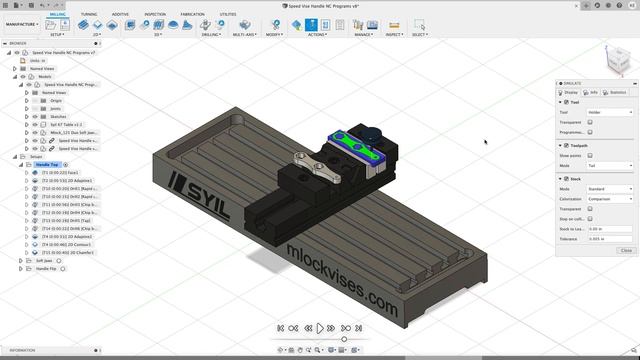
Task: Step to next operation
Action: coord(346,328)
